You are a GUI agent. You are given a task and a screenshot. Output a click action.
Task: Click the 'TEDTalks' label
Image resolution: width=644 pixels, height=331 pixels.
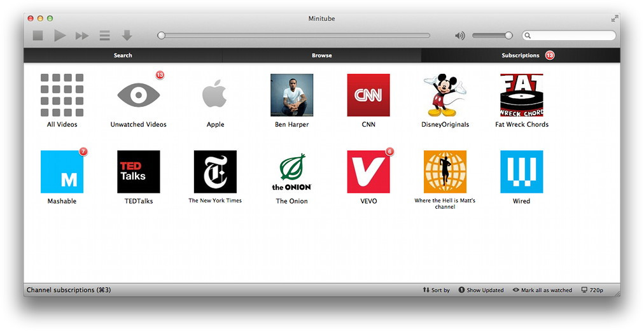pyautogui.click(x=139, y=201)
